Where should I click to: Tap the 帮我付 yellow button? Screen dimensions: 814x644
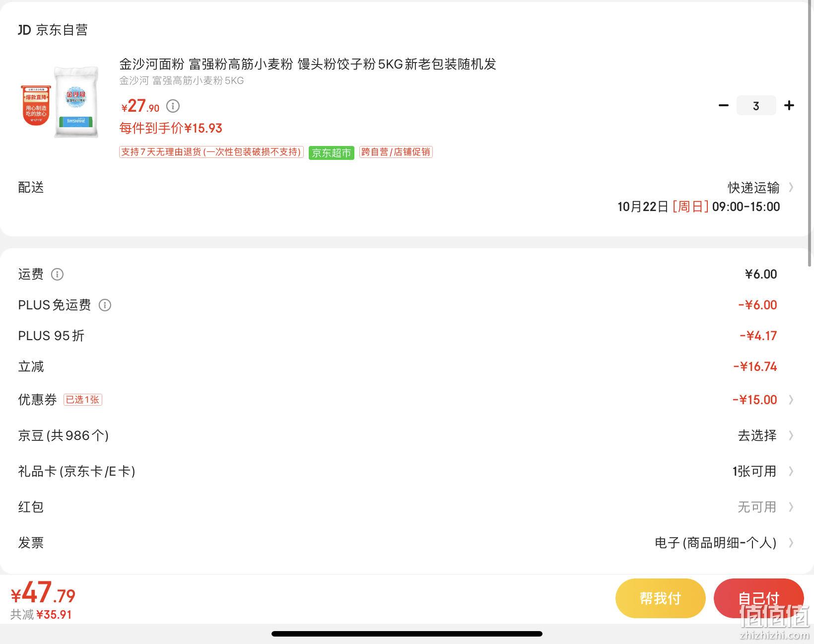click(x=660, y=598)
